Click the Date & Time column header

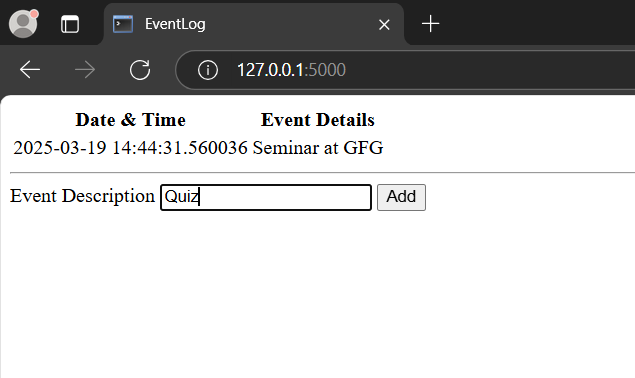[x=130, y=120]
